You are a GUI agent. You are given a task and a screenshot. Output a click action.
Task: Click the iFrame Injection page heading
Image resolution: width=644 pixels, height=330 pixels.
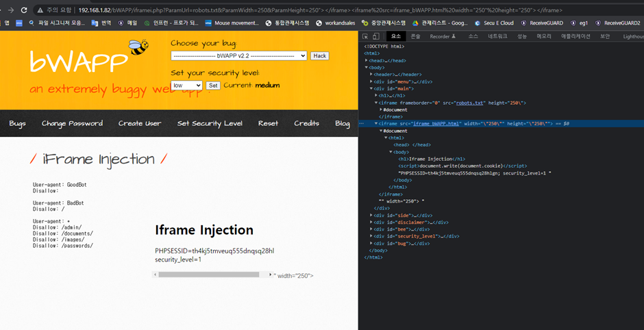(x=99, y=159)
